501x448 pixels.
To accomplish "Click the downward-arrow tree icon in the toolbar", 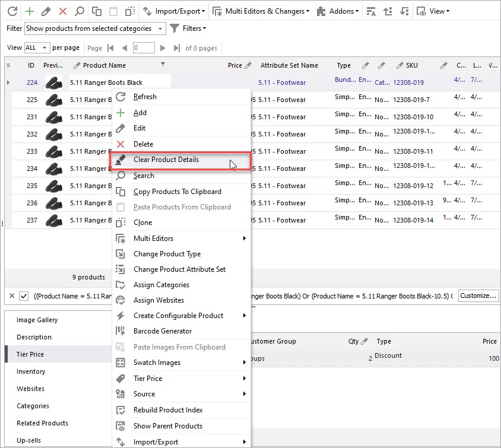I will (x=404, y=11).
